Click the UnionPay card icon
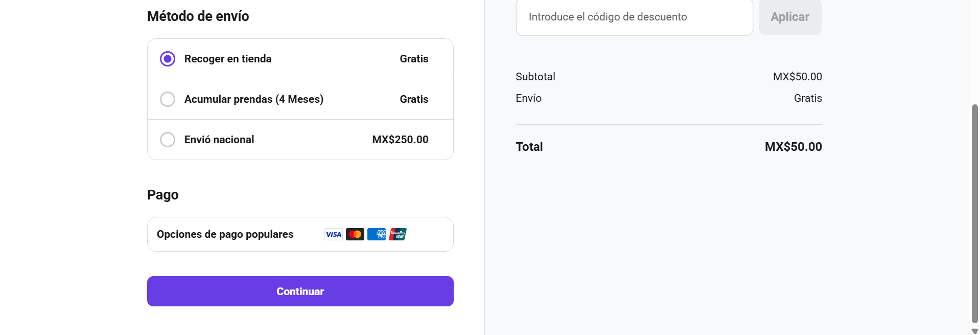This screenshot has height=335, width=980. click(x=398, y=234)
